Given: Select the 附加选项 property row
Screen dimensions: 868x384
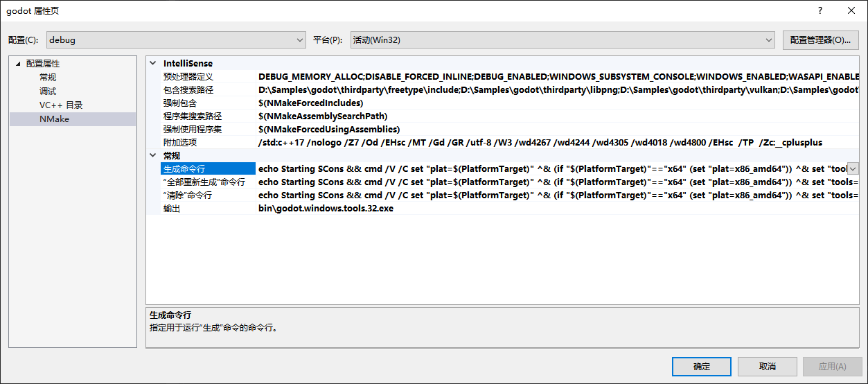Looking at the screenshot, I should pos(503,142).
